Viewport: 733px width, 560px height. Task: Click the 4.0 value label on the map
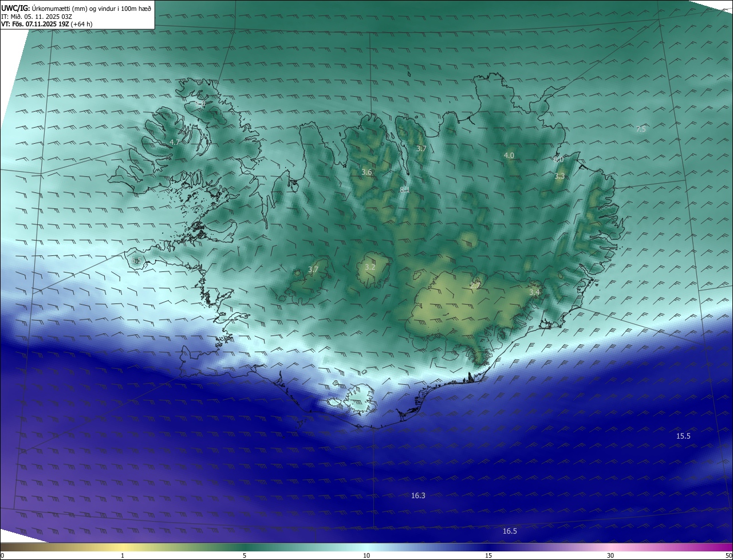[x=509, y=155]
